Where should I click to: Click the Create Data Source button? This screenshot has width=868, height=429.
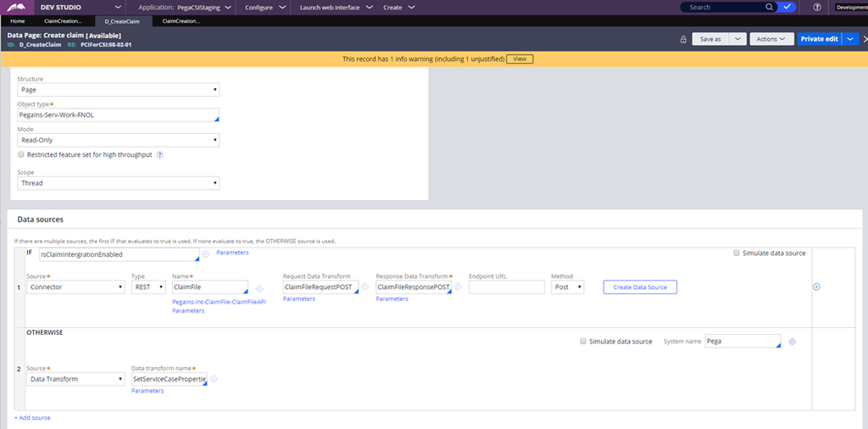click(639, 287)
